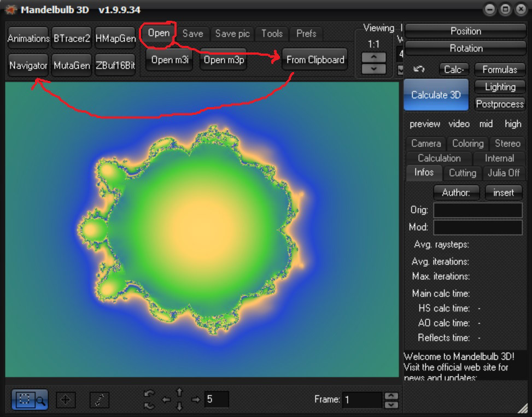The height and width of the screenshot is (417, 532).
Task: Switch to the Open tab
Action: click(x=159, y=33)
